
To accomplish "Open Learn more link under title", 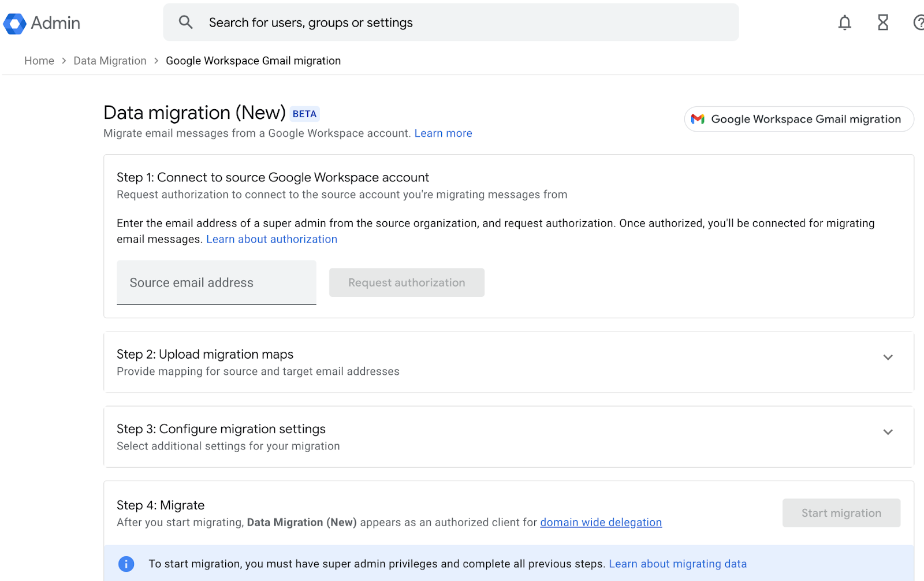I will click(x=443, y=133).
